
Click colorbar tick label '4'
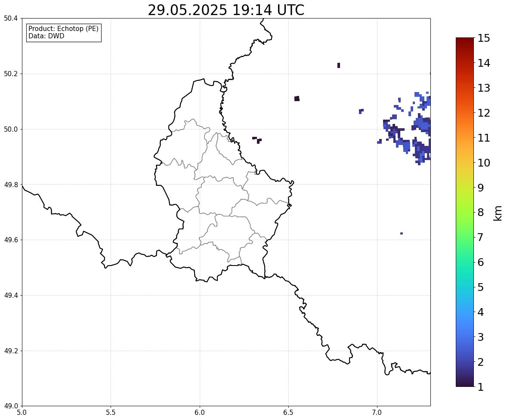[481, 312]
